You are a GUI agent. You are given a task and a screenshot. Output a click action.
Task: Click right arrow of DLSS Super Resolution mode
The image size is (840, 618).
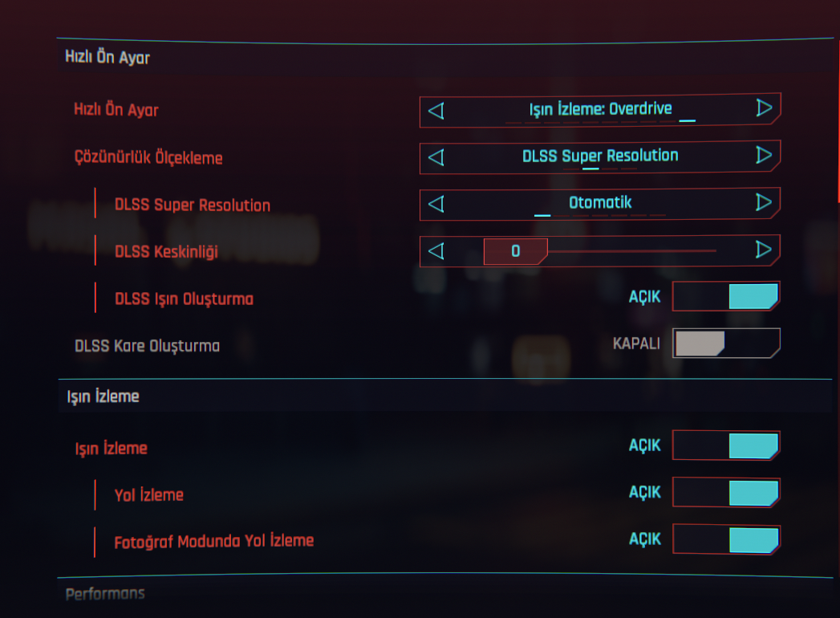764,203
